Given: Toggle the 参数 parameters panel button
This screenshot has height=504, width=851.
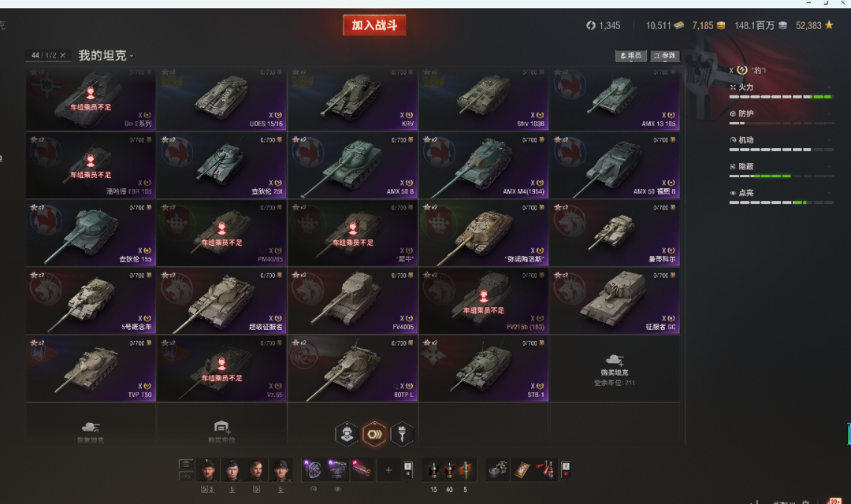Looking at the screenshot, I should tap(665, 55).
